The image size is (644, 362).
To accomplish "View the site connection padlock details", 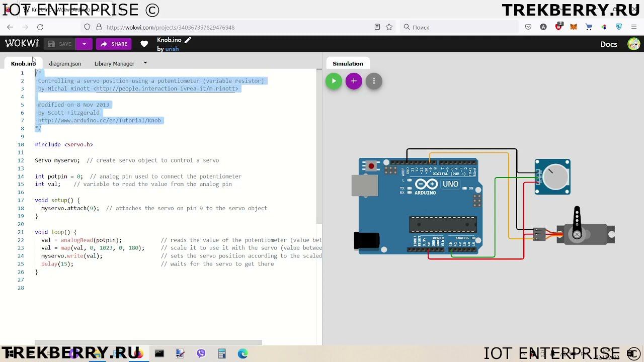I will [99, 27].
